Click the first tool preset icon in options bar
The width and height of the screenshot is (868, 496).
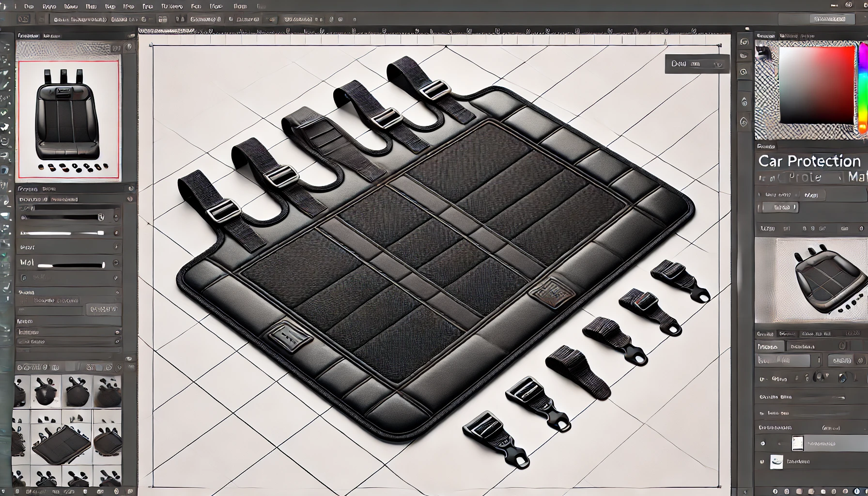point(22,20)
